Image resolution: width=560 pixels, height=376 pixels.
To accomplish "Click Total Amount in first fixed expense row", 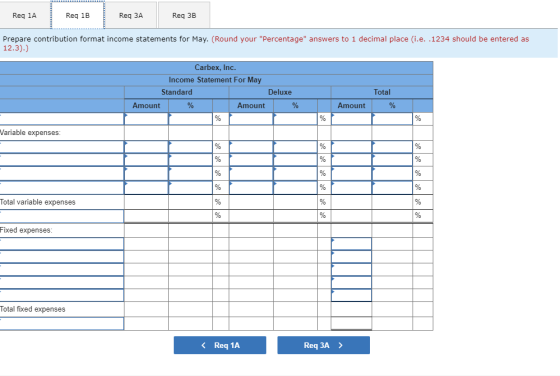I will pyautogui.click(x=351, y=244).
